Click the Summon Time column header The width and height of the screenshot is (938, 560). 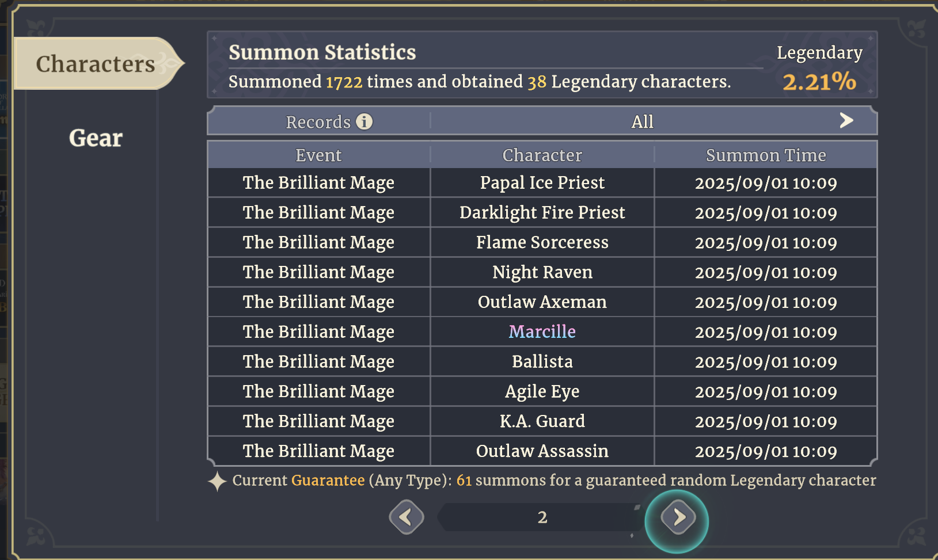(765, 155)
